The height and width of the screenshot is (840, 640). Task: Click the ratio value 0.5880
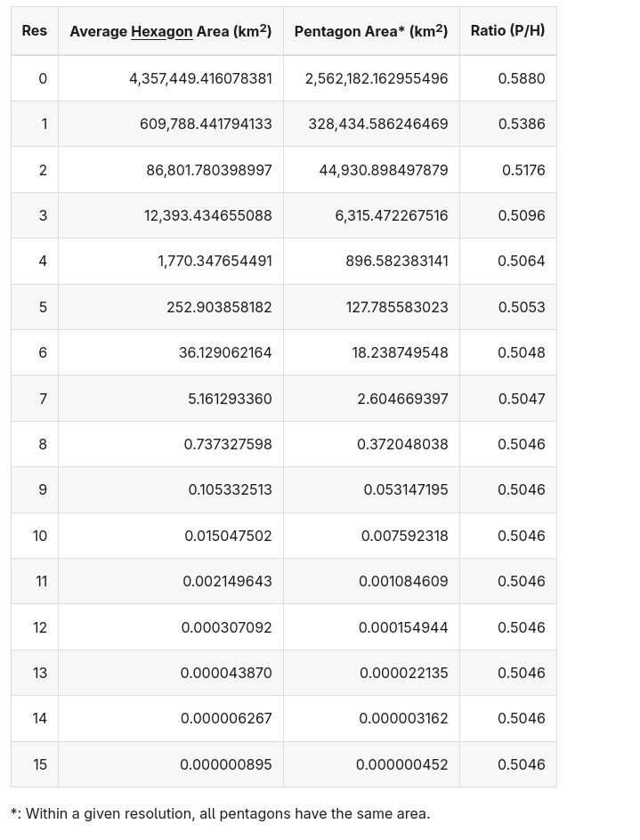(x=522, y=78)
